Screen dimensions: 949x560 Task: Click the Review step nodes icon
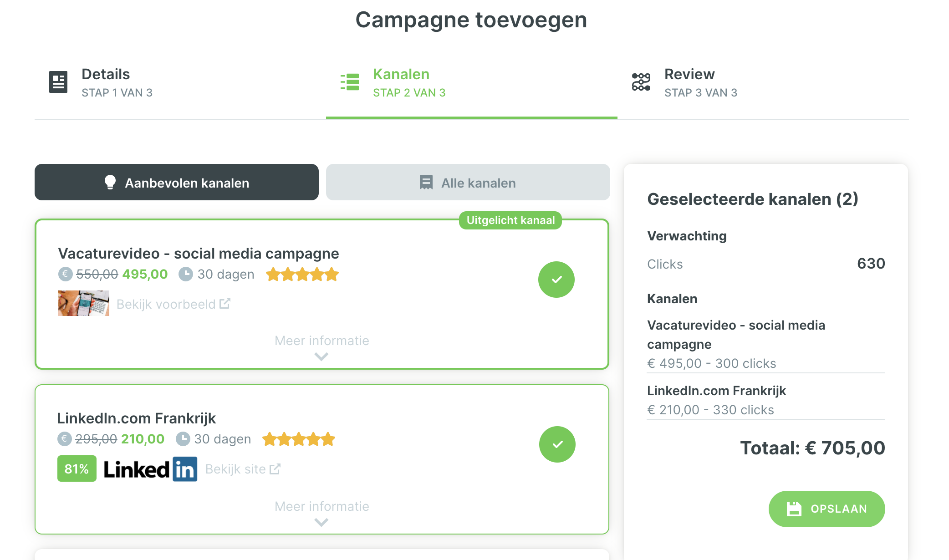click(641, 82)
